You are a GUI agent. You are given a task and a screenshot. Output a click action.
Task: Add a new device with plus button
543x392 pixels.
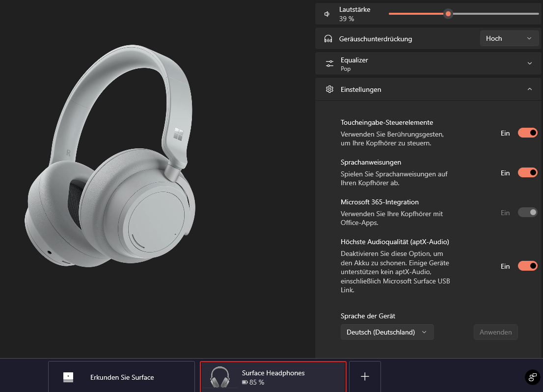coord(365,376)
